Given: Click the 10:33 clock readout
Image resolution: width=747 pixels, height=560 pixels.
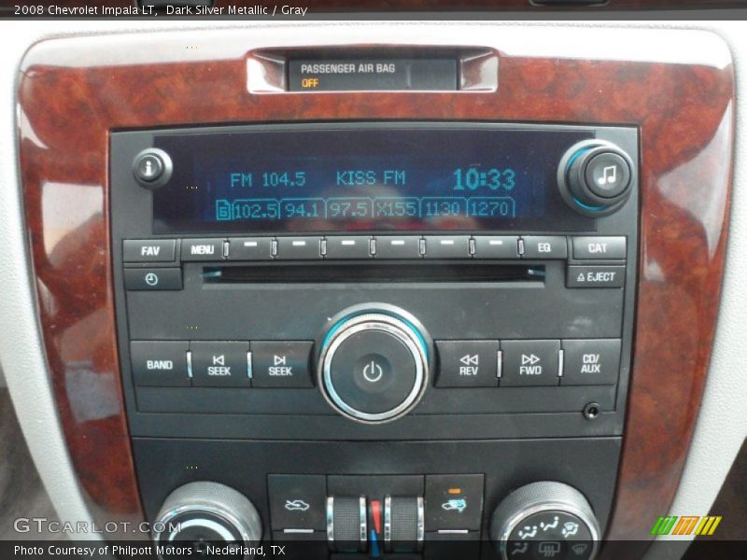Looking at the screenshot, I should pos(484,179).
